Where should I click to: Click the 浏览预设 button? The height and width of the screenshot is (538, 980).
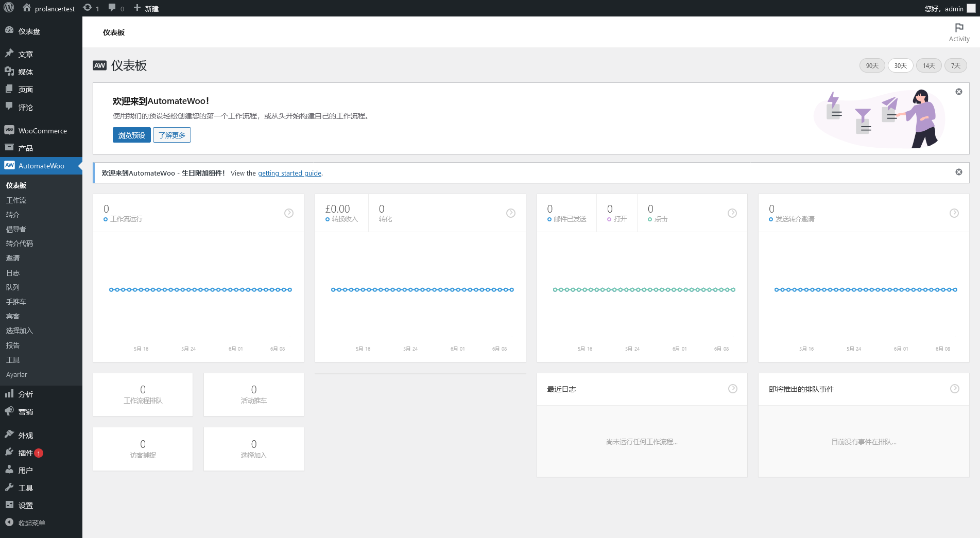[x=132, y=135]
